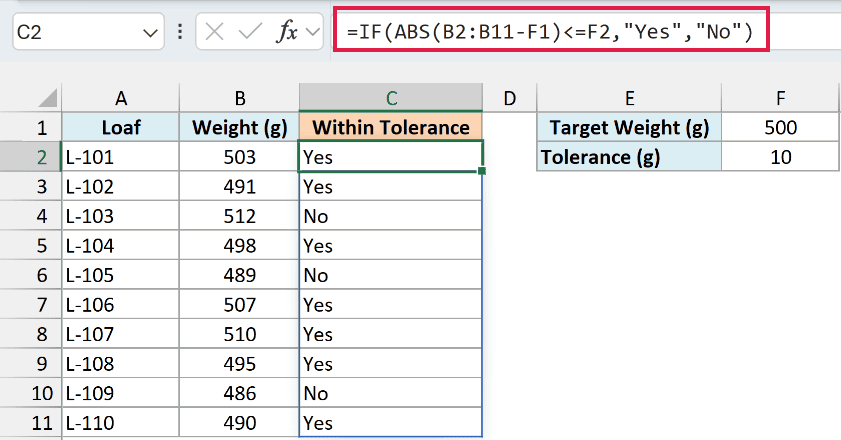The width and height of the screenshot is (841, 440).
Task: Select the weight cell showing 512
Action: (239, 216)
